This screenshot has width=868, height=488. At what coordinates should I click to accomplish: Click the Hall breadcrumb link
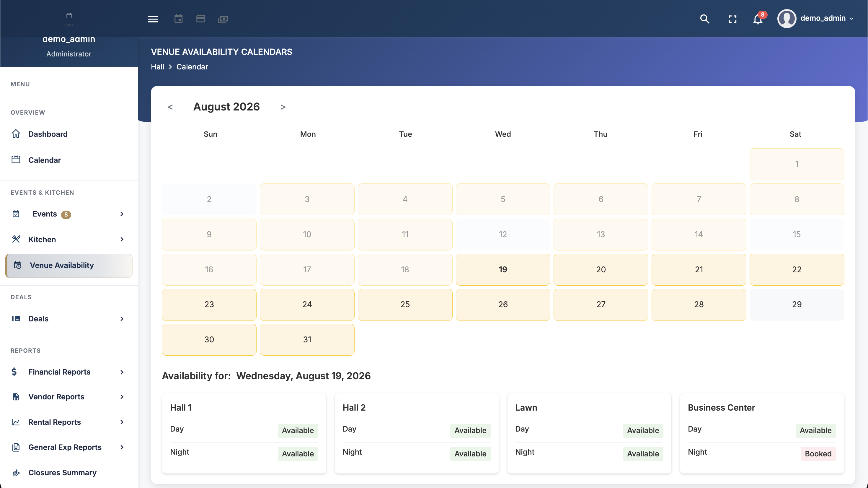click(x=157, y=66)
